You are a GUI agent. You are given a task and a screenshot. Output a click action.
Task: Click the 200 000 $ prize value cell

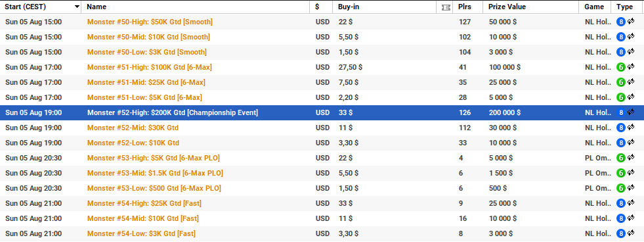coord(505,112)
